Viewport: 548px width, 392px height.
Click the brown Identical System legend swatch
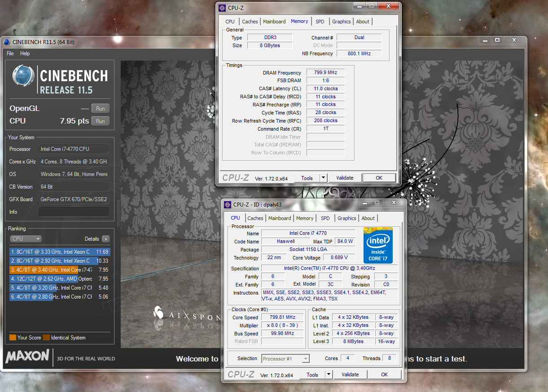(x=46, y=338)
